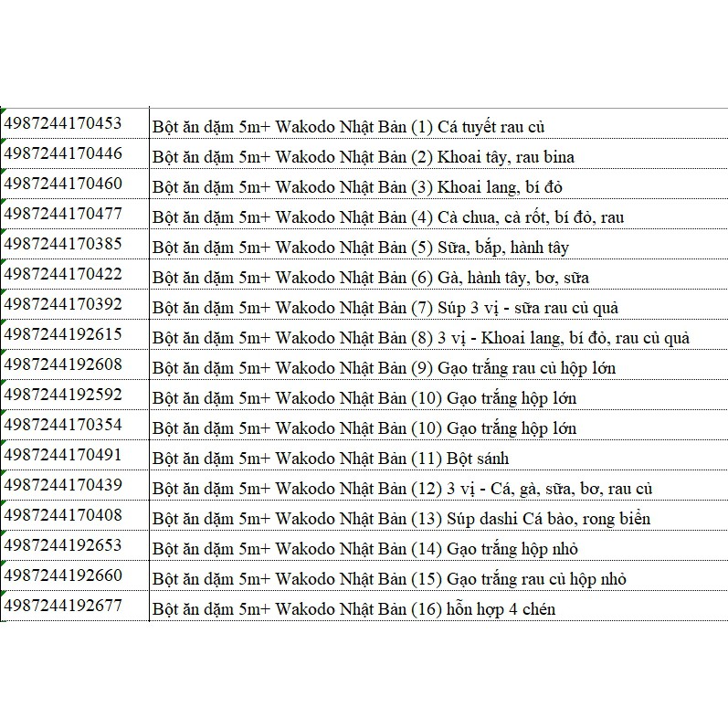Click cell with code 4987244170354

click(75, 426)
